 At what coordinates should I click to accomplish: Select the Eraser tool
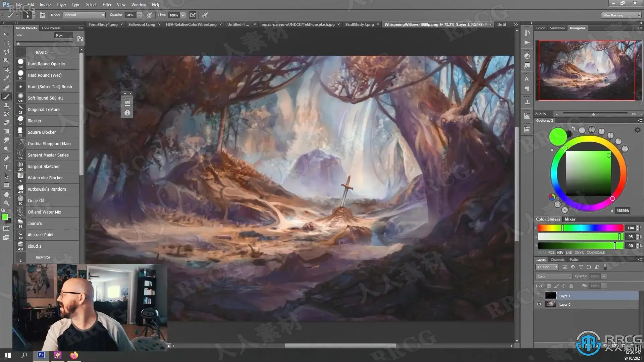tap(6, 123)
